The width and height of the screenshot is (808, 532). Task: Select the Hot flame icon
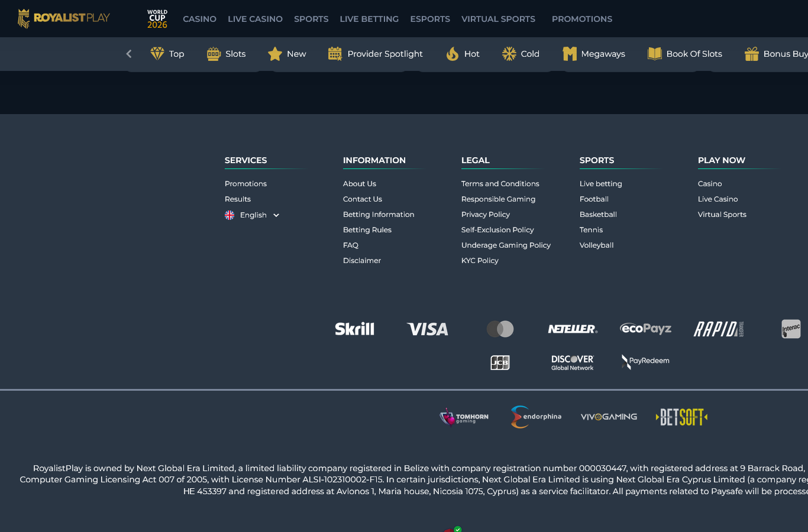click(x=453, y=54)
